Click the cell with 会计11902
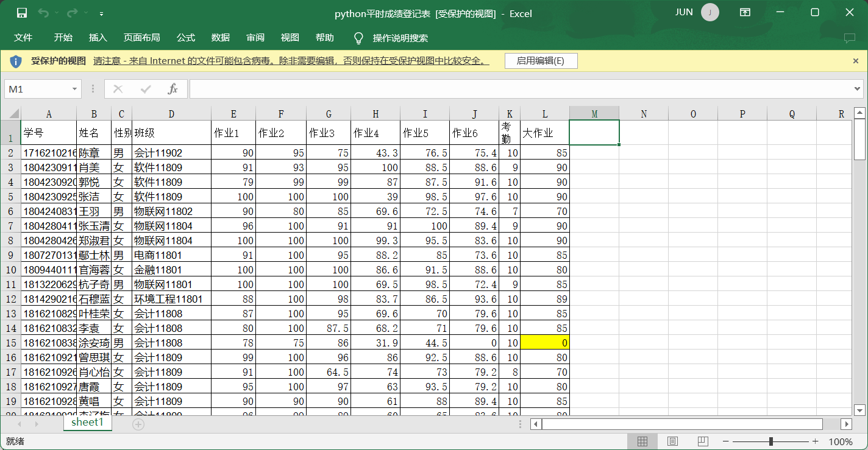The width and height of the screenshot is (868, 450). 171,153
